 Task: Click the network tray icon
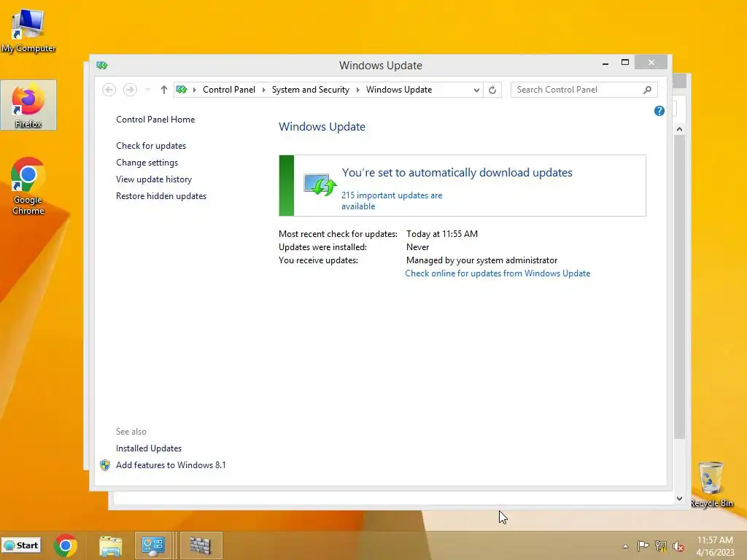click(661, 545)
